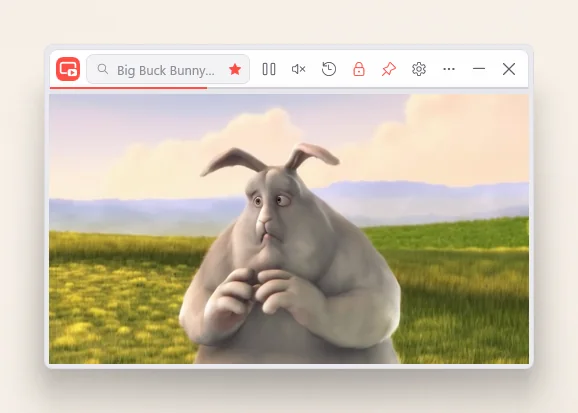
Task: Open the three-dots more options menu
Action: tap(449, 69)
